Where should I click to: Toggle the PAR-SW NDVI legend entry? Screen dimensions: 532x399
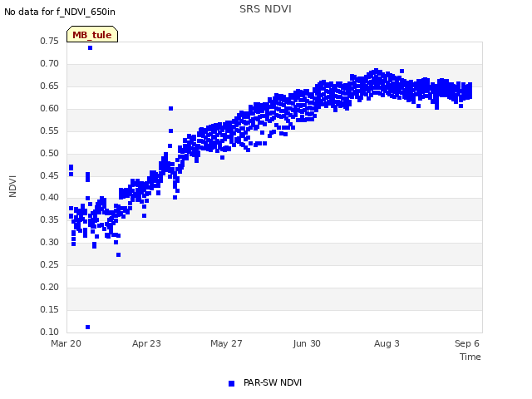(x=265, y=382)
